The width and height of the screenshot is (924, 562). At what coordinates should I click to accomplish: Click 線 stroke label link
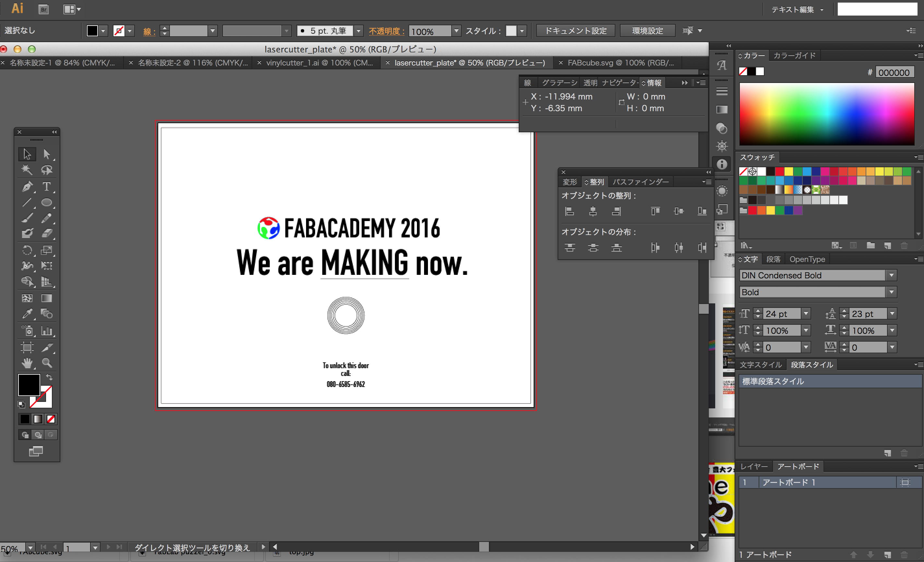tap(149, 31)
